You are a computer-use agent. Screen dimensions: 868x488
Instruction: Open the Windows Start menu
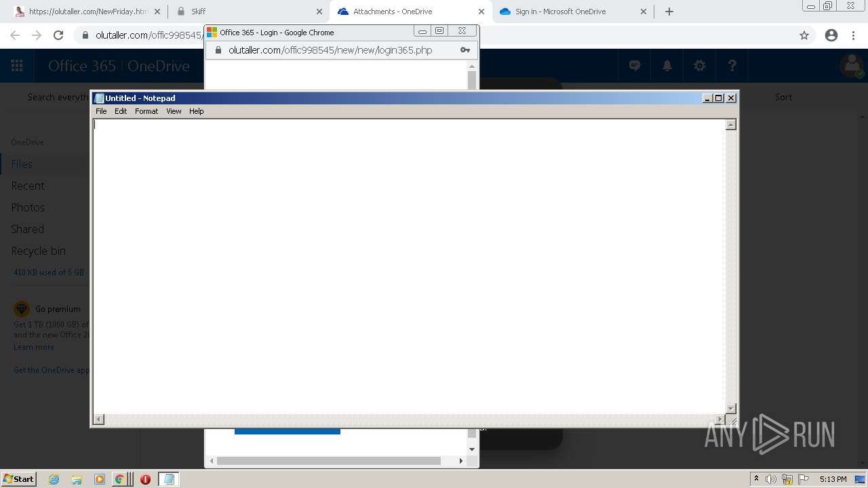coord(19,479)
